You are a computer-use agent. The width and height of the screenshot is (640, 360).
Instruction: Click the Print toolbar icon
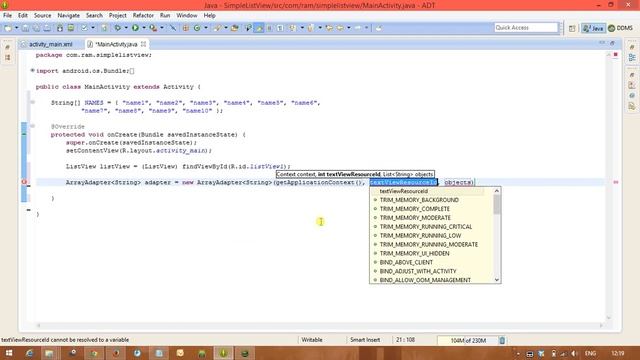point(47,28)
